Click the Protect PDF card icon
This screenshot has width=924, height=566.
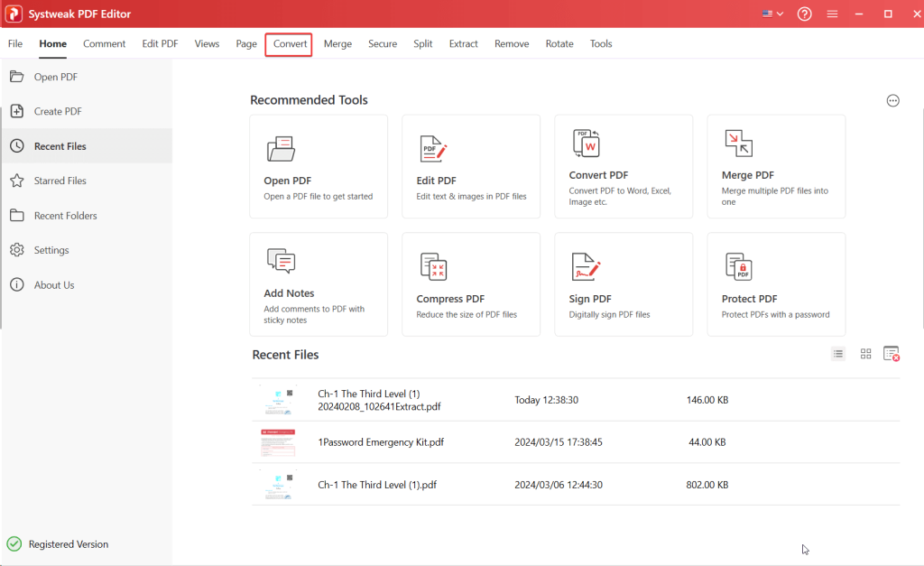[739, 266]
